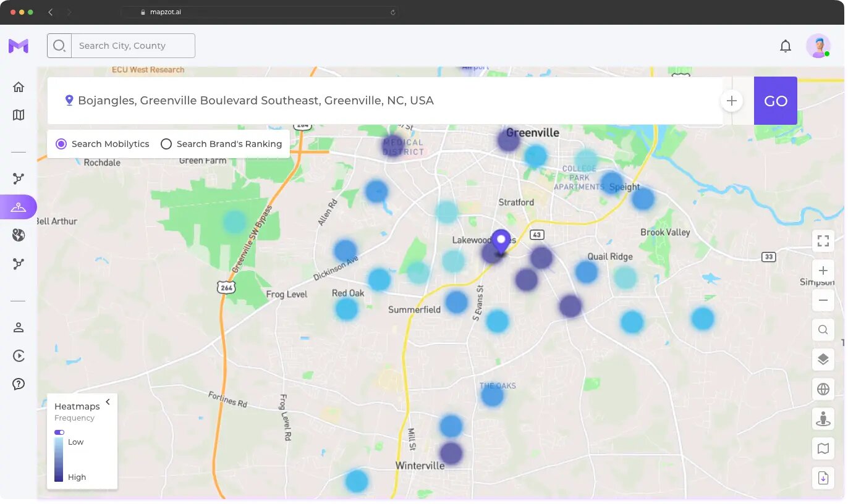The image size is (848, 504).
Task: Click the Greenville SW Bypass road label
Action: tap(253, 238)
